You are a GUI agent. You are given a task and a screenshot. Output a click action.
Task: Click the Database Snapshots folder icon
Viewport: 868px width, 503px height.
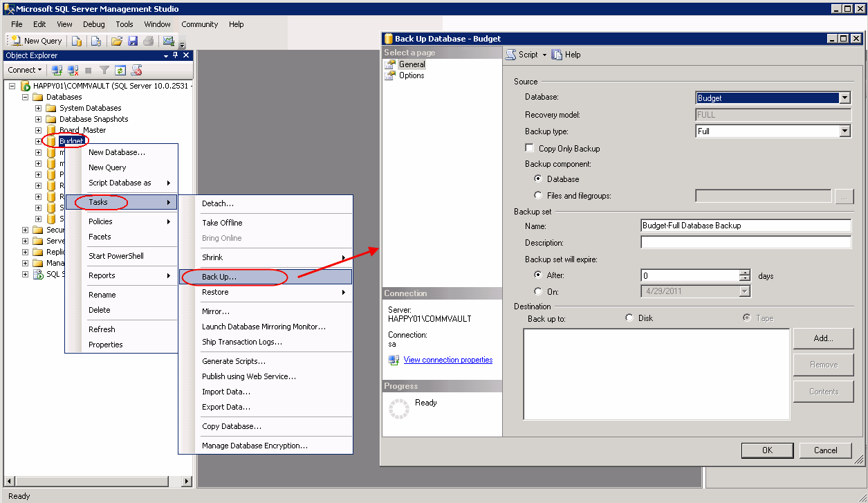[x=51, y=119]
